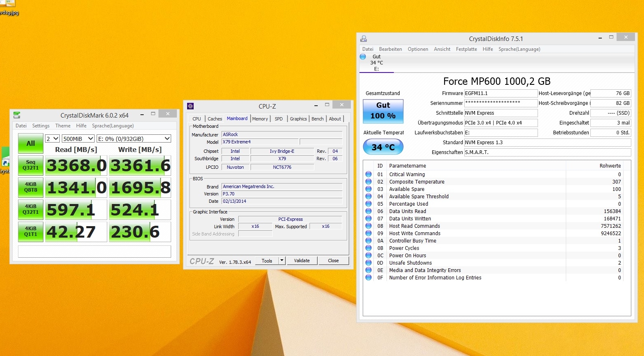Click the status orb for Available Spare Threshold

point(368,196)
